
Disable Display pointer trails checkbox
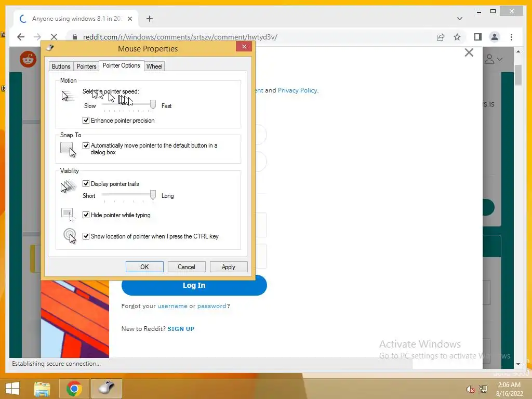pyautogui.click(x=86, y=184)
